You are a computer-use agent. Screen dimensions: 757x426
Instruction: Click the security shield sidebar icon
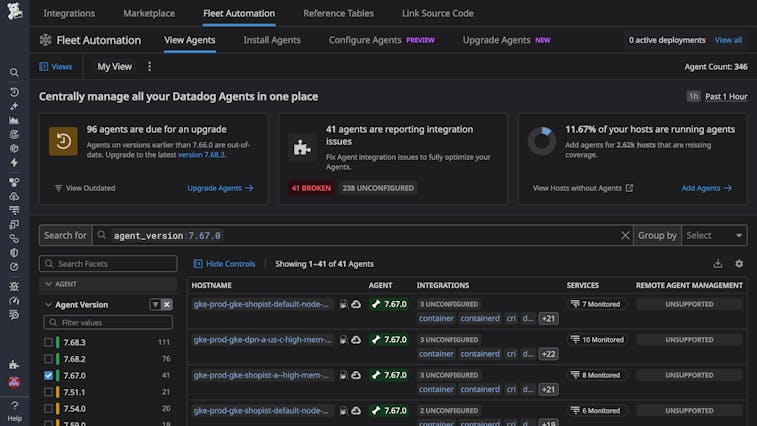[x=14, y=253]
